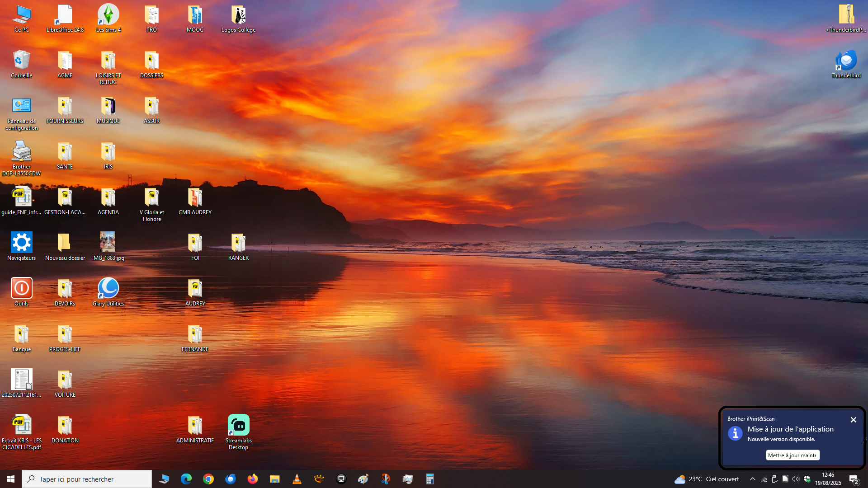Click 'Mettre à jour maintenant' update button
868x488 pixels.
tap(793, 455)
